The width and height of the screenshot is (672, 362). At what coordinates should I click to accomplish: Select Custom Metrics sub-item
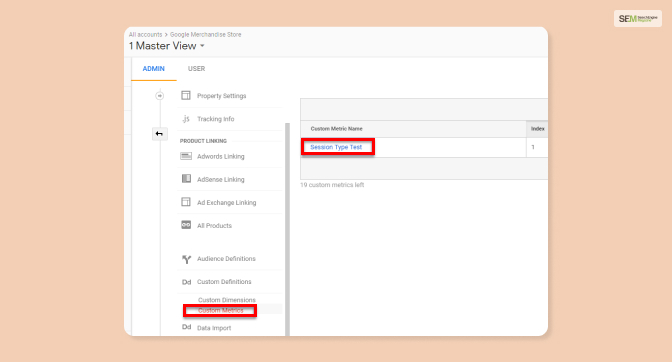coord(220,311)
